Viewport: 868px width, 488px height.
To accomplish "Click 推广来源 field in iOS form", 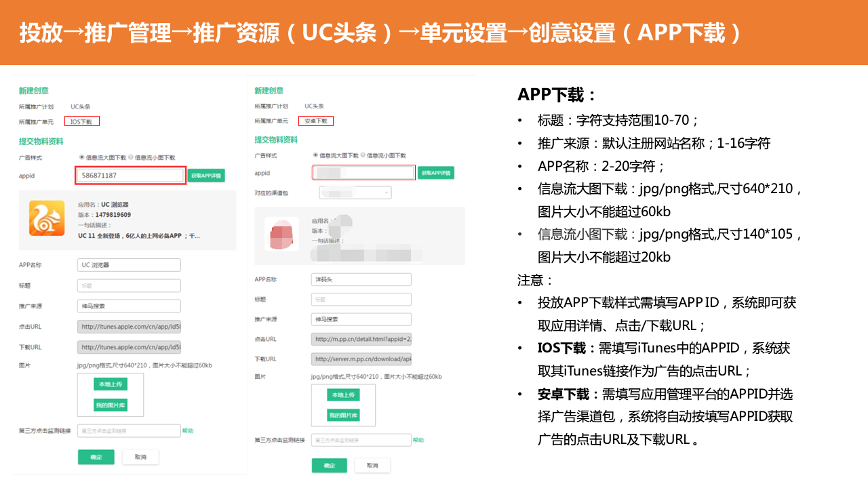I will click(x=129, y=306).
